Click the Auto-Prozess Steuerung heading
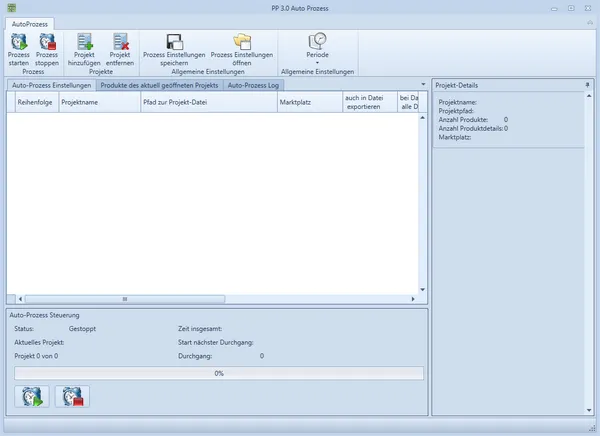This screenshot has height=436, width=600. pyautogui.click(x=44, y=315)
